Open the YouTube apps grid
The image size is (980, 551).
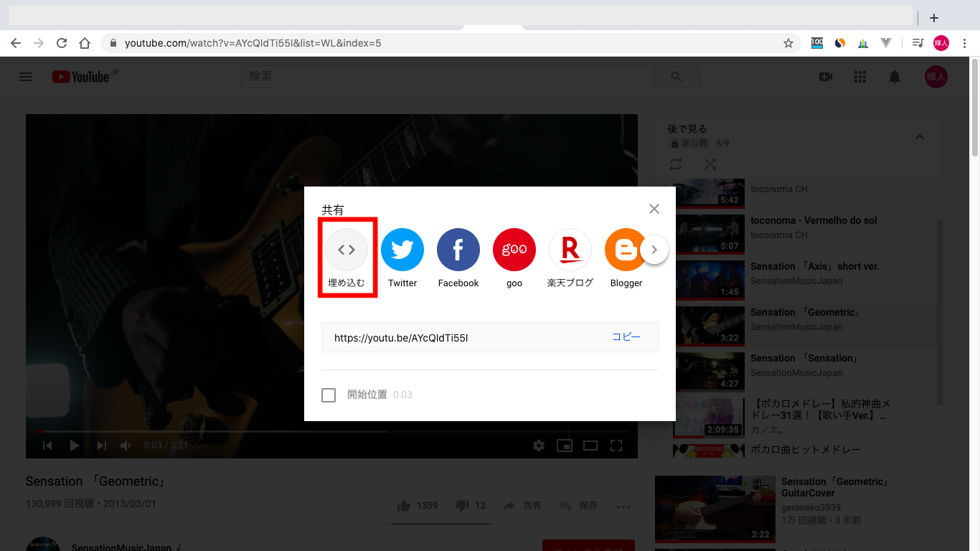tap(859, 77)
